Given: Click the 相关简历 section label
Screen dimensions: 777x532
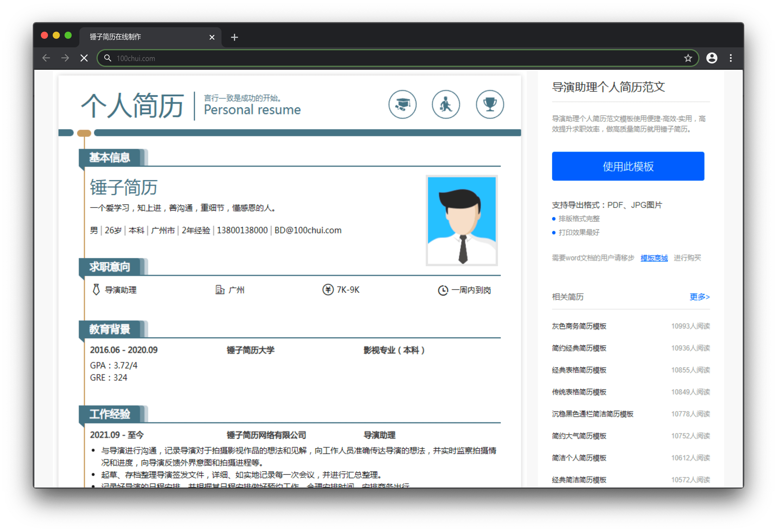Looking at the screenshot, I should [567, 296].
